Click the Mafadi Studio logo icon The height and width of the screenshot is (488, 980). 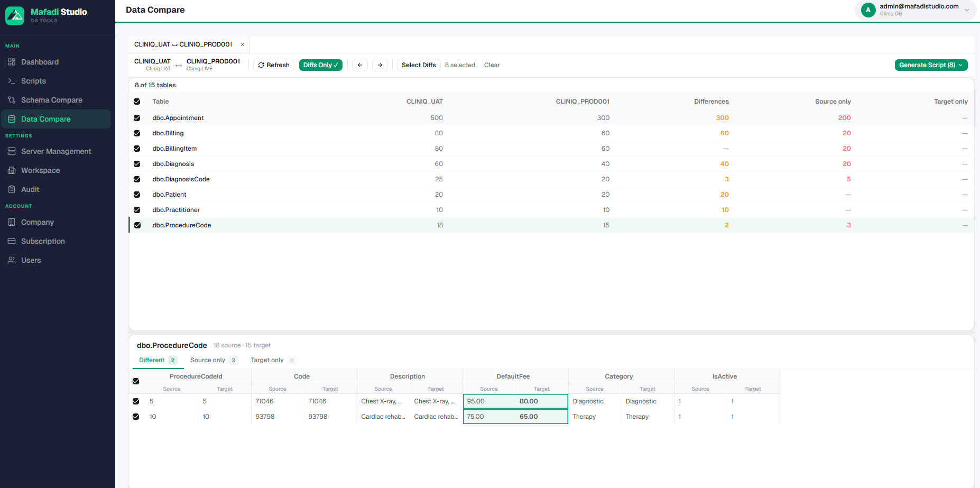(15, 15)
